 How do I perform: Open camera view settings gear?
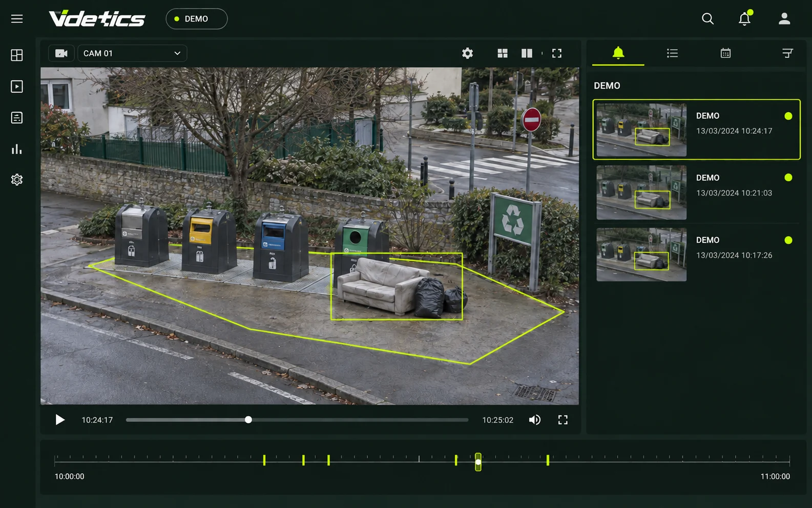(x=467, y=53)
